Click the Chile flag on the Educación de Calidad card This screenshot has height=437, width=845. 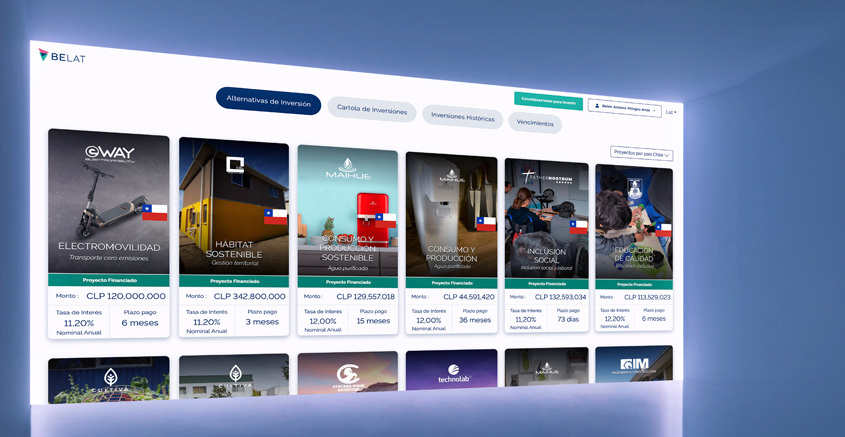tap(663, 230)
